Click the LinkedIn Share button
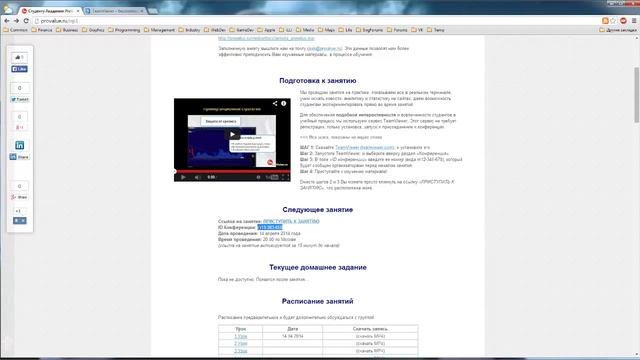This screenshot has height=360, width=640. tap(19, 157)
